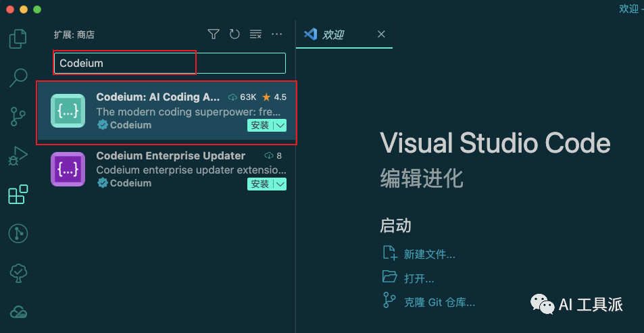Click the extension search input field
Viewport: 644px width, 333px height.
169,63
